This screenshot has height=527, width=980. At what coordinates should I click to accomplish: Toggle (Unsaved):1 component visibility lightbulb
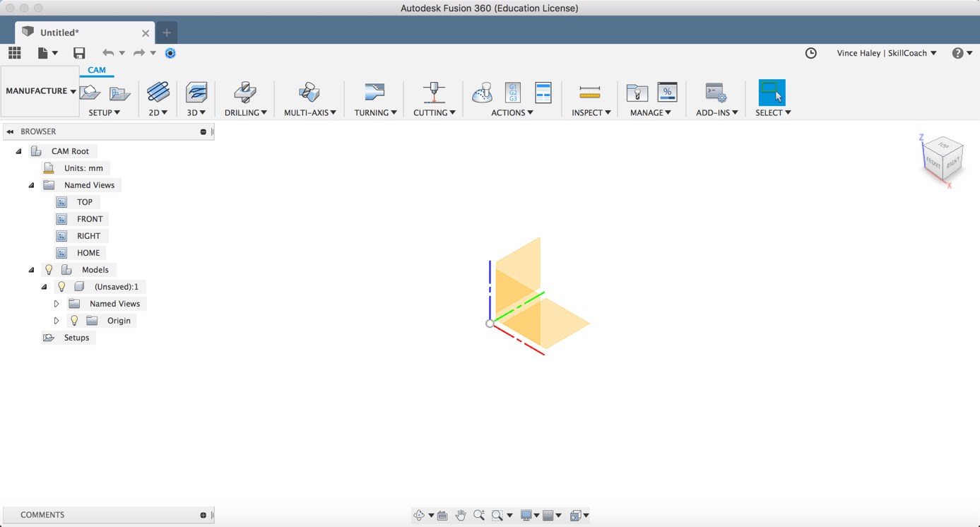click(61, 287)
